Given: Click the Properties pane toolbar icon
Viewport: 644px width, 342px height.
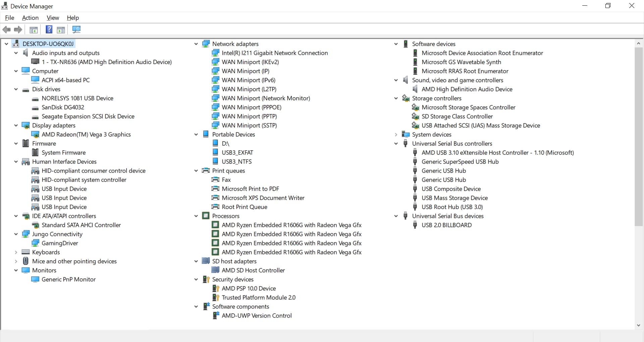Looking at the screenshot, I should click(x=61, y=30).
